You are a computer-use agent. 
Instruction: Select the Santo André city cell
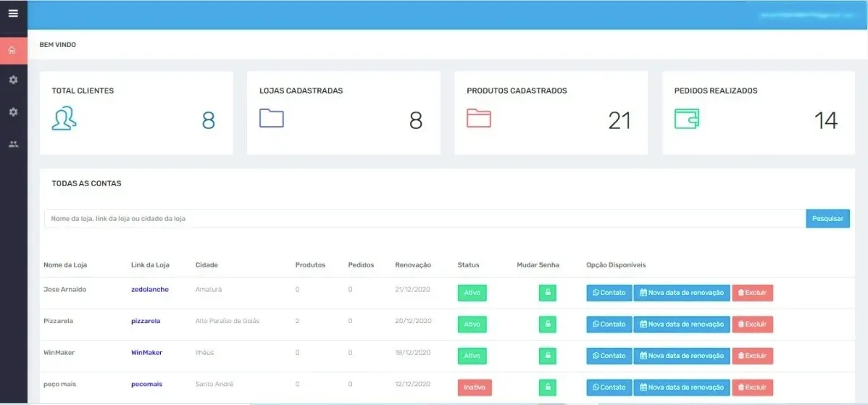(x=214, y=384)
